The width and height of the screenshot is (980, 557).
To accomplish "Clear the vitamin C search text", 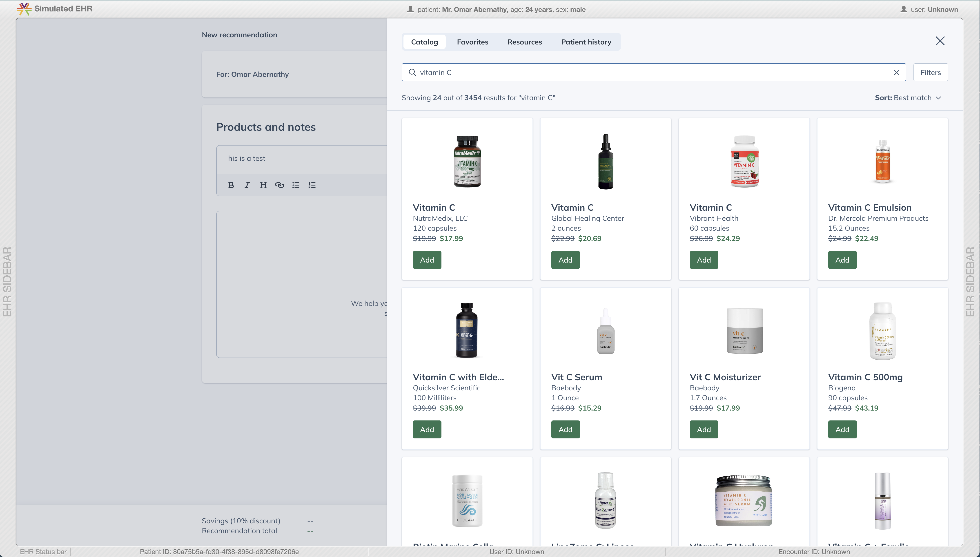I will (896, 73).
